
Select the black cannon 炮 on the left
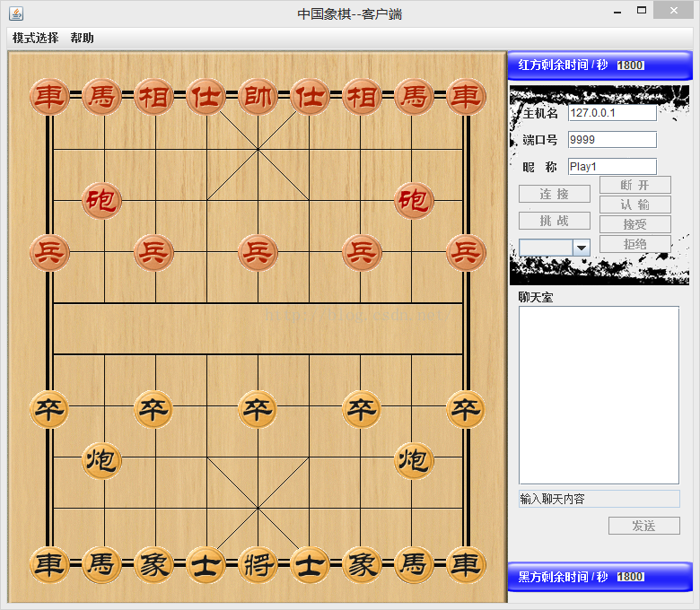tap(101, 460)
